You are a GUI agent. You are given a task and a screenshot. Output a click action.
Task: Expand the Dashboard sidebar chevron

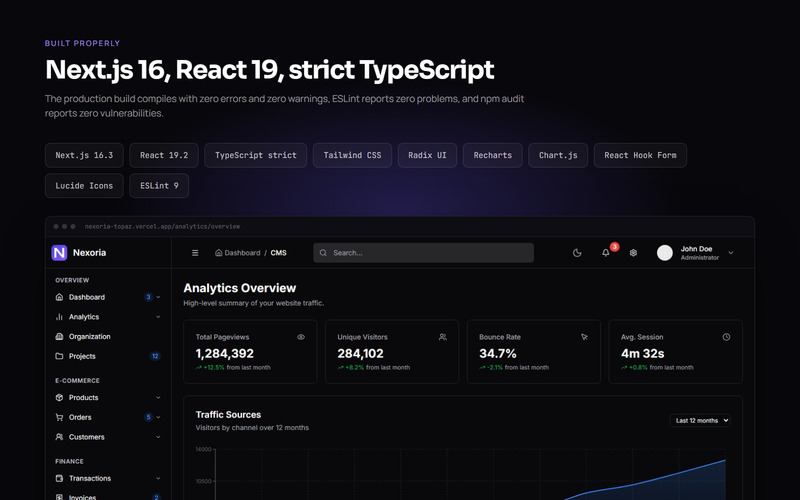[158, 297]
